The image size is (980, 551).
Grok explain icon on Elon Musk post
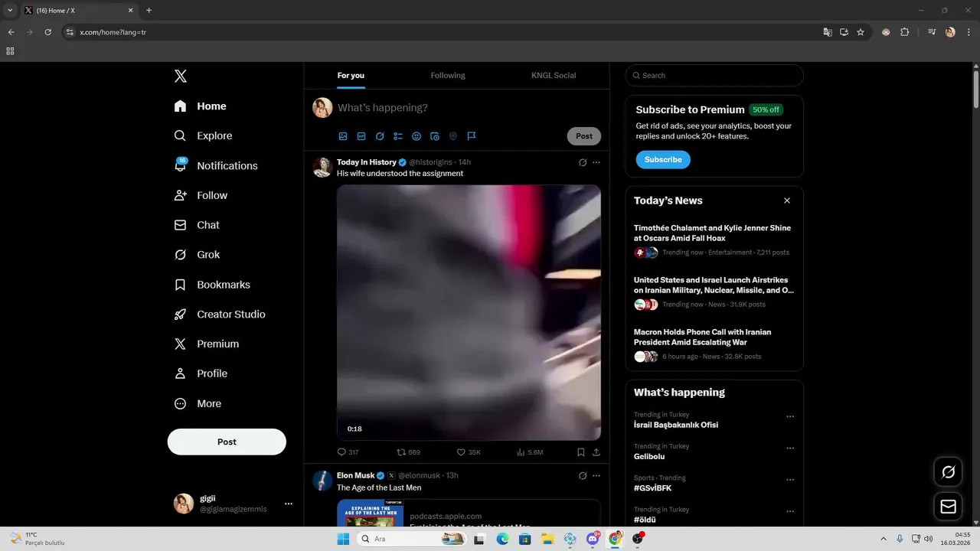click(583, 475)
